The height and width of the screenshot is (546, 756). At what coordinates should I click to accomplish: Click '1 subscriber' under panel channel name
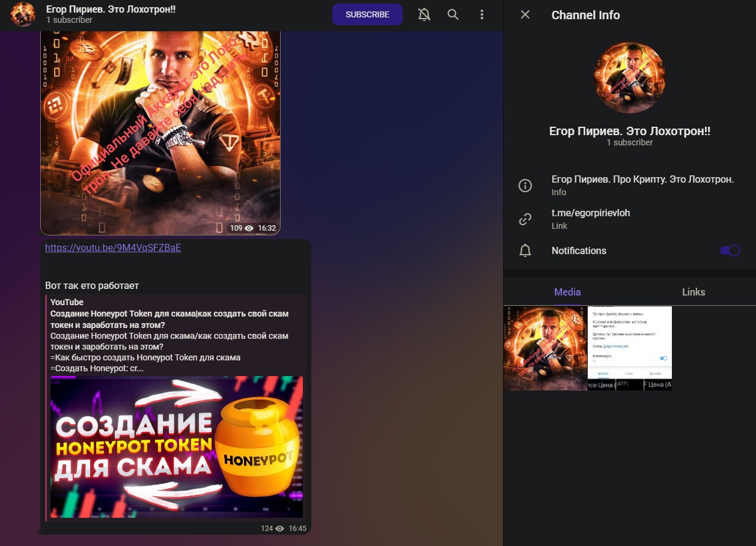coord(630,142)
